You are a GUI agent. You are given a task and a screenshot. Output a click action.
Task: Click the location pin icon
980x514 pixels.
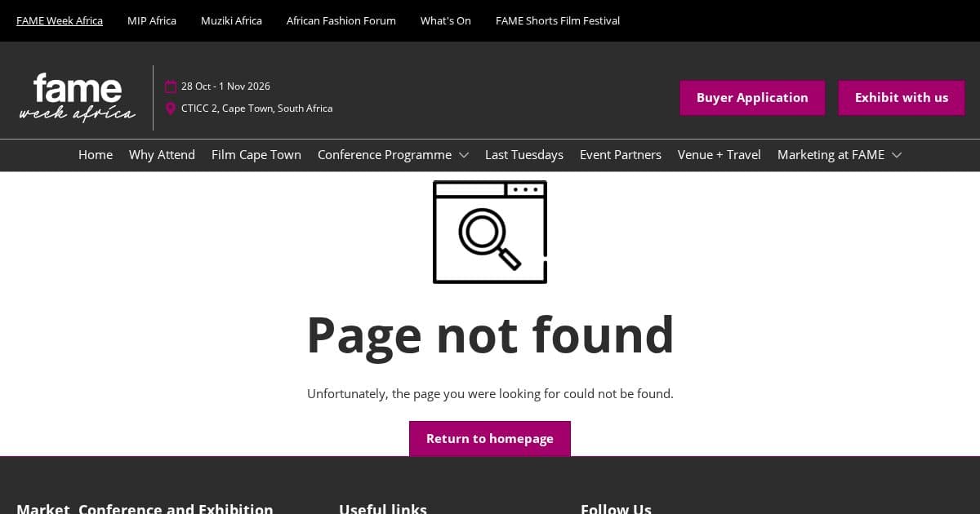coord(171,109)
